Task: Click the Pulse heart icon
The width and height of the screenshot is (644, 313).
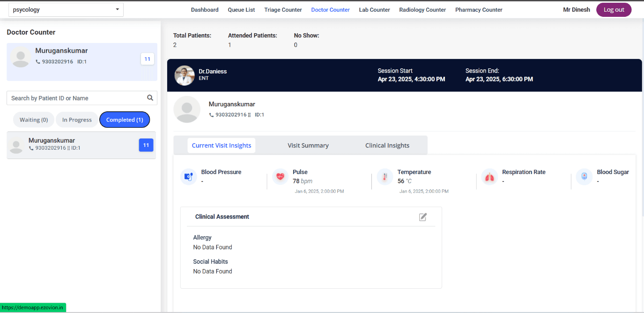Action: 280,177
